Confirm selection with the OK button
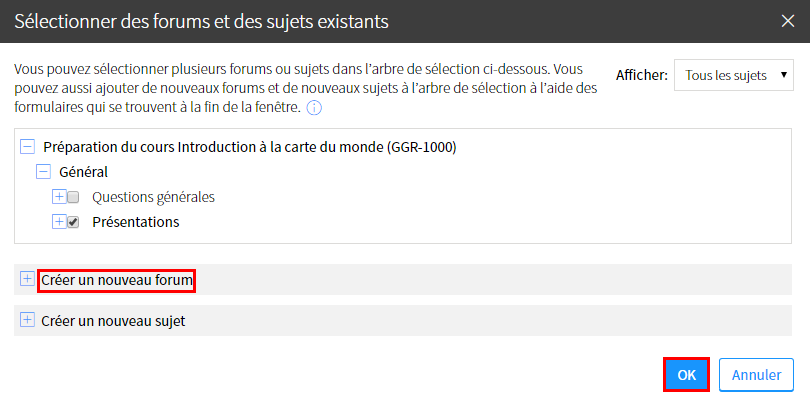Viewport: 810px width, 401px height. click(x=687, y=375)
